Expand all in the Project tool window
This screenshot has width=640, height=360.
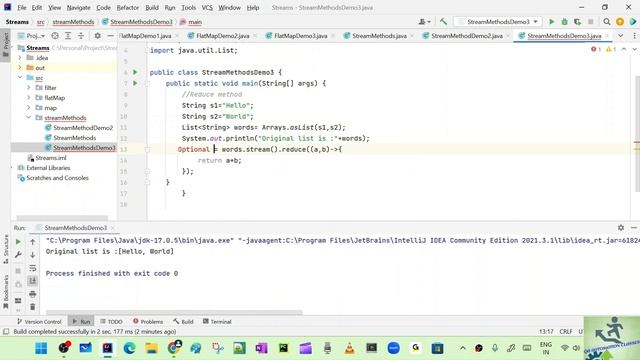[x=68, y=36]
